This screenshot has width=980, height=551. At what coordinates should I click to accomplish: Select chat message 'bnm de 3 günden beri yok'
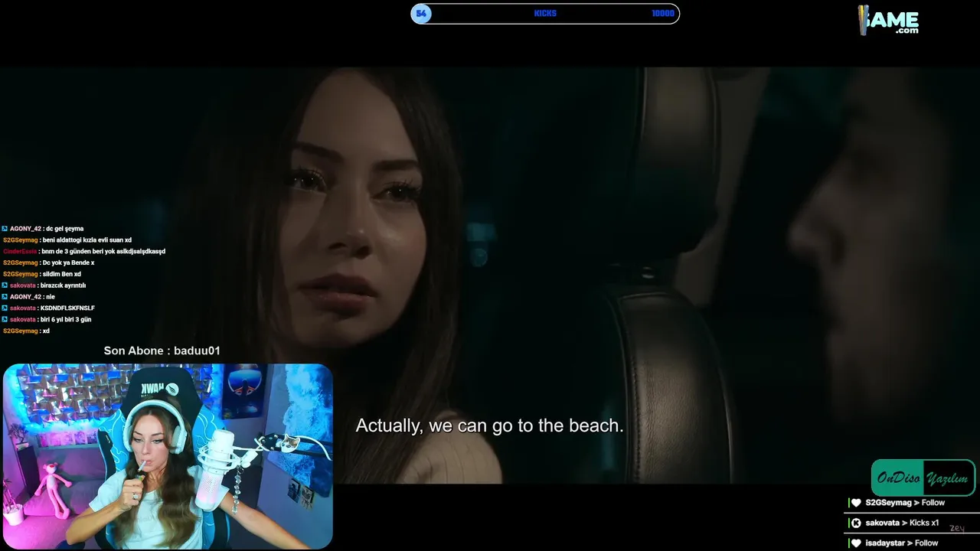tap(103, 251)
